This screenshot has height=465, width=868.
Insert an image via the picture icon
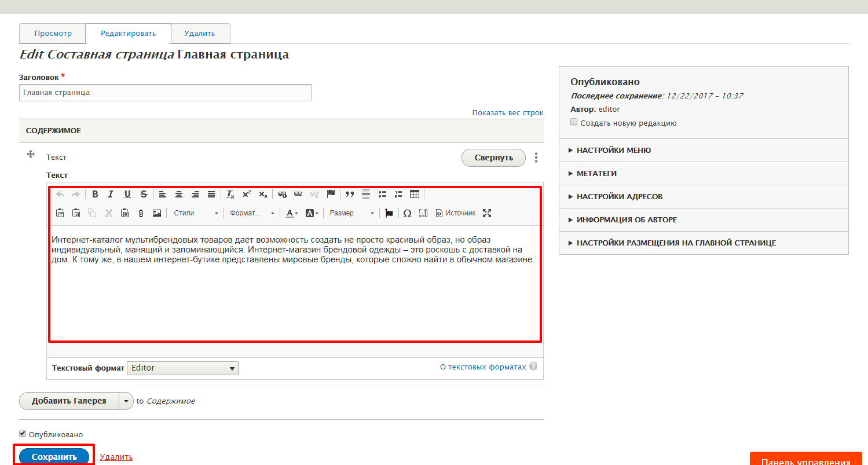(157, 213)
